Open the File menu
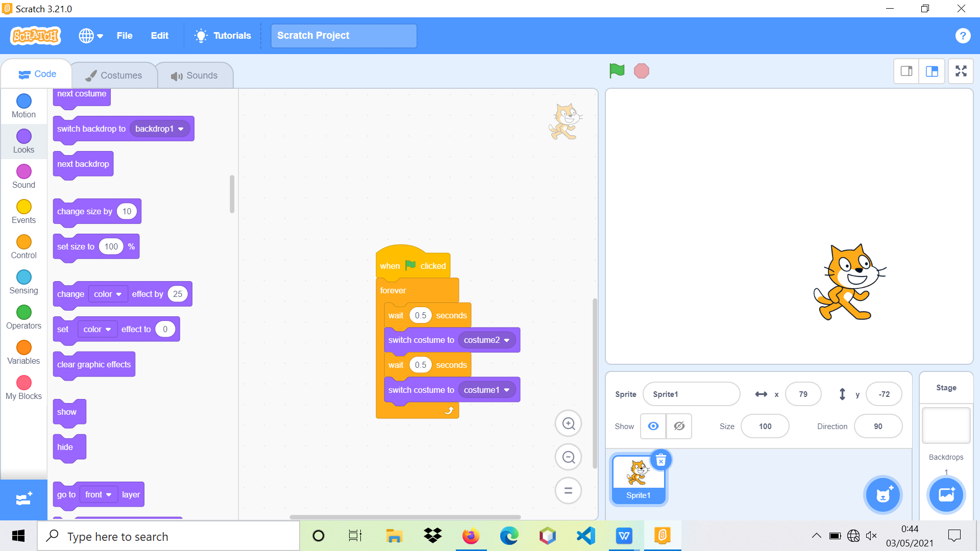 pyautogui.click(x=125, y=36)
